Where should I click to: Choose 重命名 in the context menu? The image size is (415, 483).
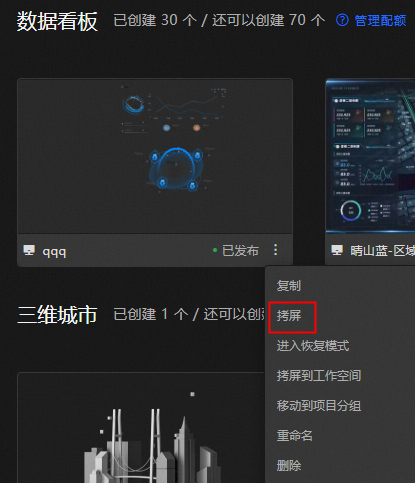pyautogui.click(x=295, y=436)
